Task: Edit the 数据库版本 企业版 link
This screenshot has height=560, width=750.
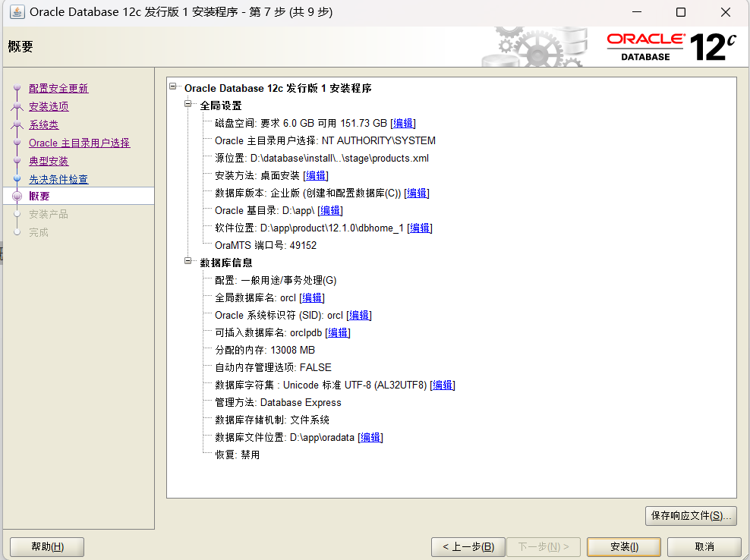Action: [417, 193]
